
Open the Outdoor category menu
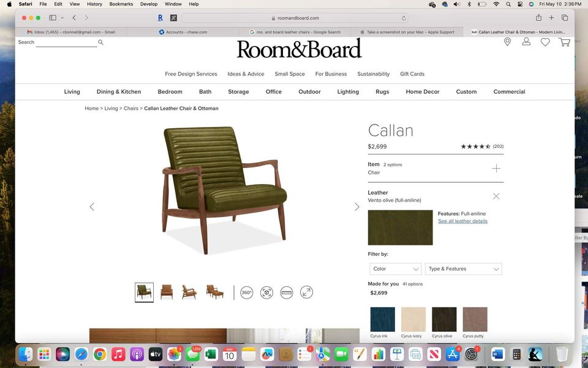tap(309, 91)
